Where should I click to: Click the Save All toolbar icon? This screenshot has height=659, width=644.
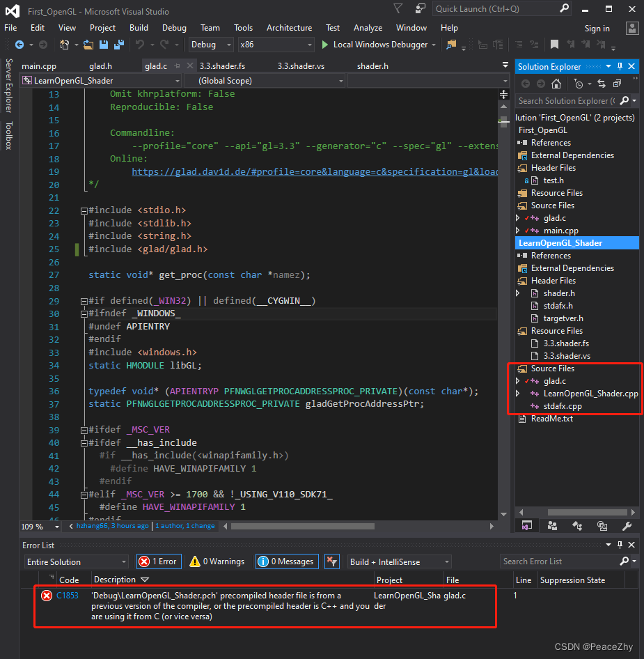119,45
